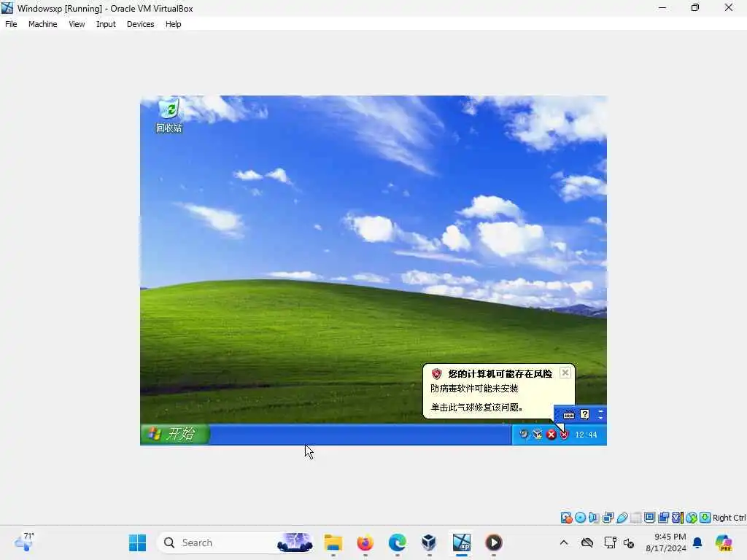Click the network adapter status icon
Viewport: 747px width, 560px height.
(x=608, y=518)
